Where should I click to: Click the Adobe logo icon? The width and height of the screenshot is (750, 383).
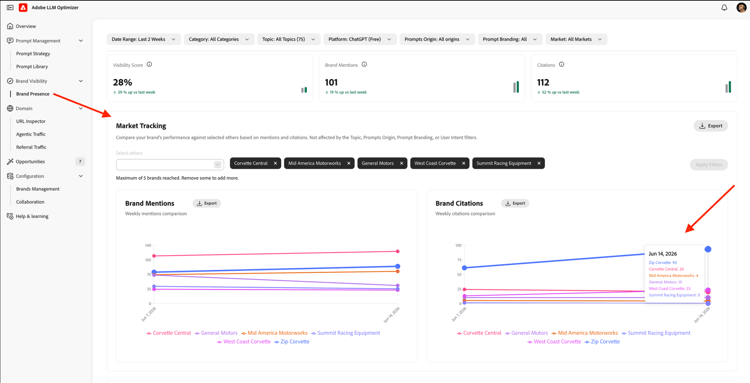coord(23,8)
